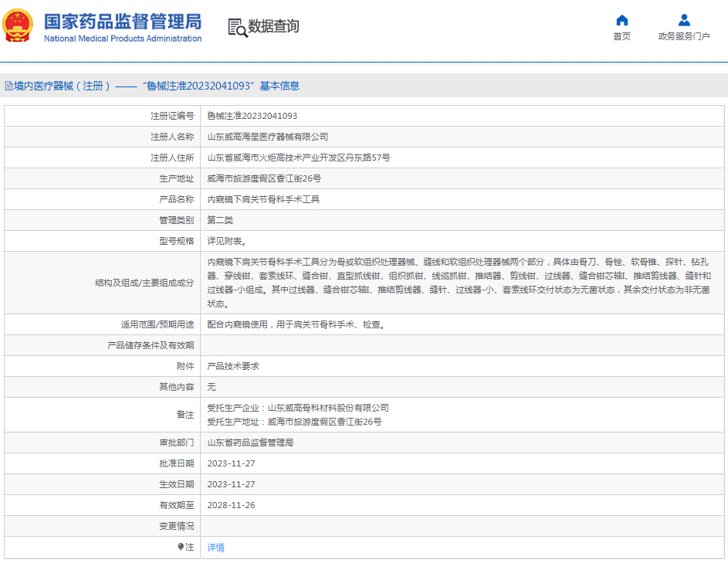Select registrant name 山东威高海星医疗器械有限公司

point(267,137)
